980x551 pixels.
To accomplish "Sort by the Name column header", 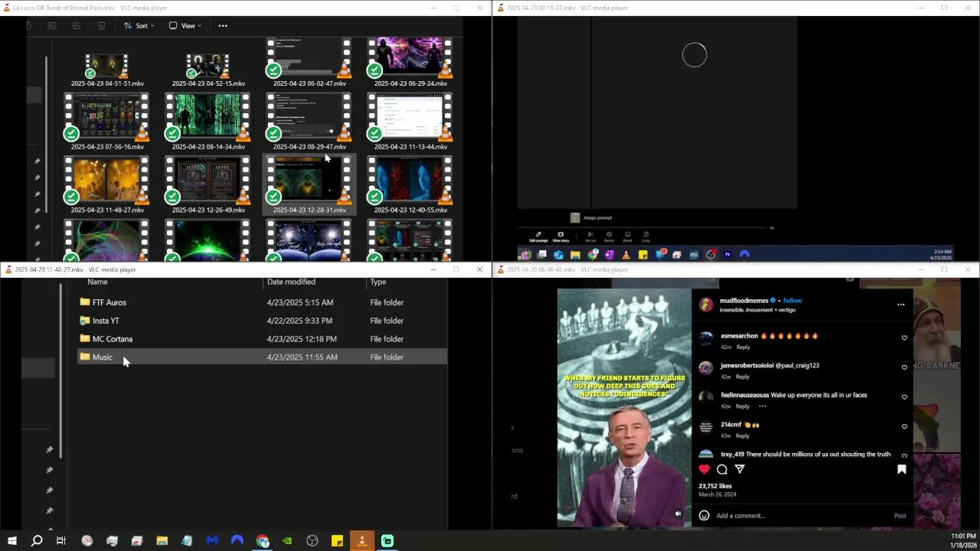I will coord(97,282).
